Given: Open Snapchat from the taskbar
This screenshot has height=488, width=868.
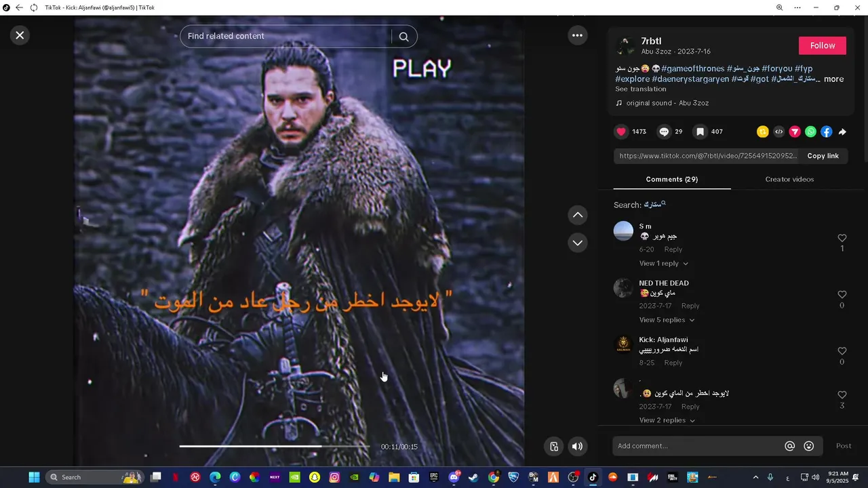Looking at the screenshot, I should tap(314, 477).
